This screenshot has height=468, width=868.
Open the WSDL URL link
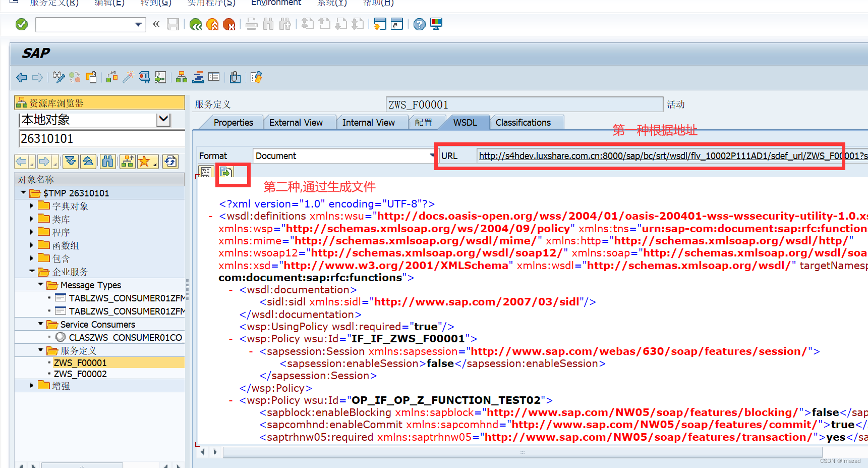click(x=672, y=156)
